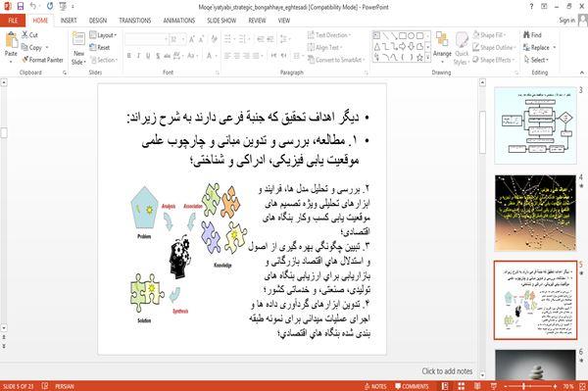588x391 pixels.
Task: Cut the selection with Cut
Action: 29,35
